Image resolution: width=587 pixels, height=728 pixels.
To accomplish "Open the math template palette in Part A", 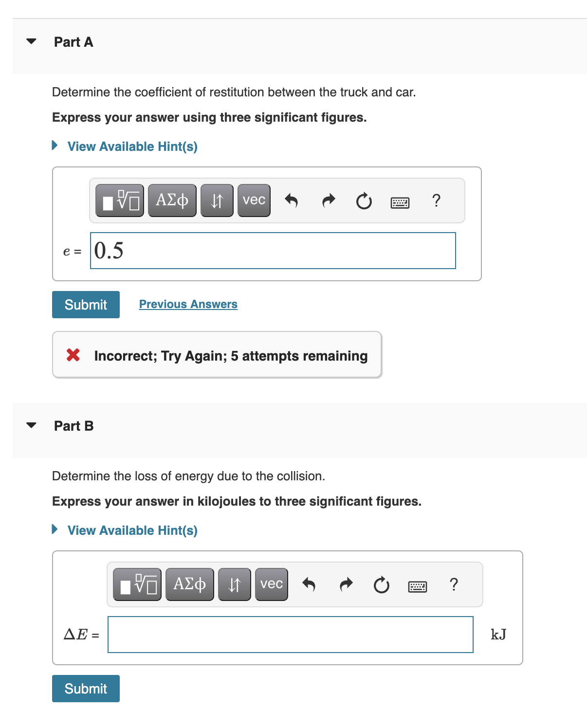I will click(118, 200).
